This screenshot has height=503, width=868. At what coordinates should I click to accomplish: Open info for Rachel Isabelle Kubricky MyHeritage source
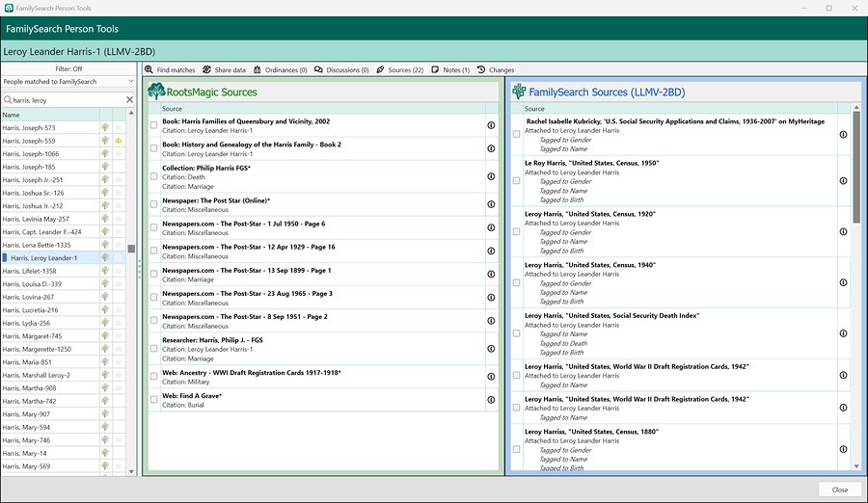pyautogui.click(x=843, y=135)
